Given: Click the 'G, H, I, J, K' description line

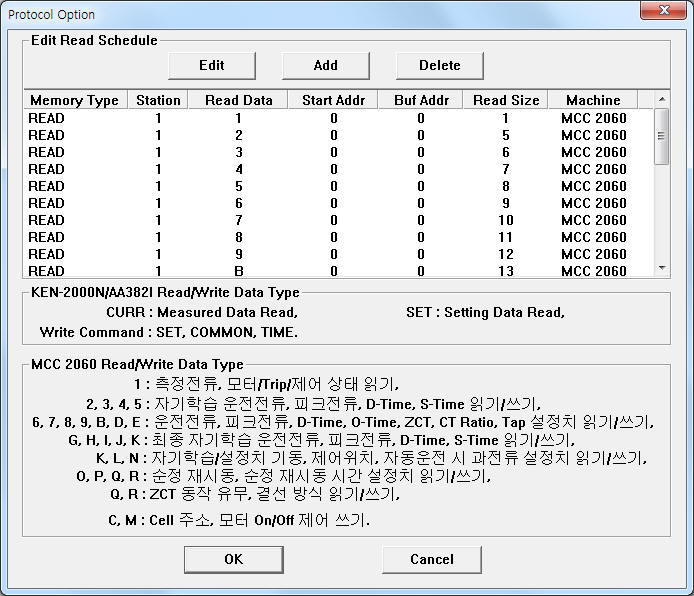Looking at the screenshot, I should pyautogui.click(x=321, y=440).
